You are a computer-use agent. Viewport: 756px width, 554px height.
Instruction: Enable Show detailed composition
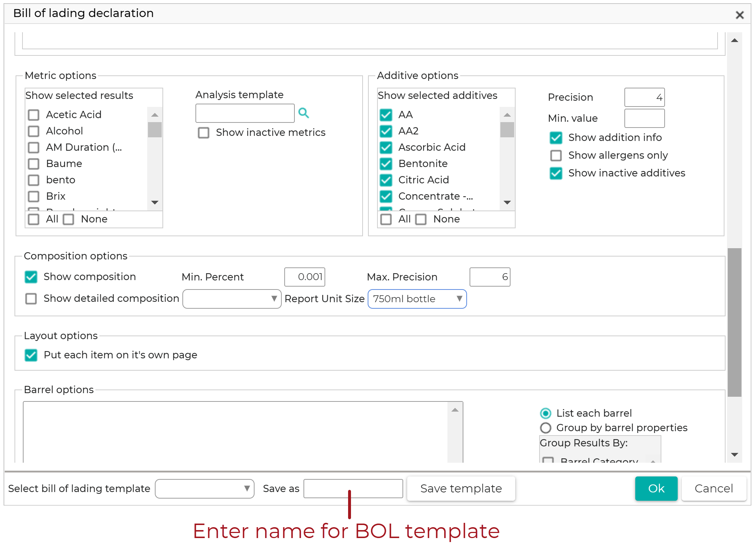tap(31, 299)
